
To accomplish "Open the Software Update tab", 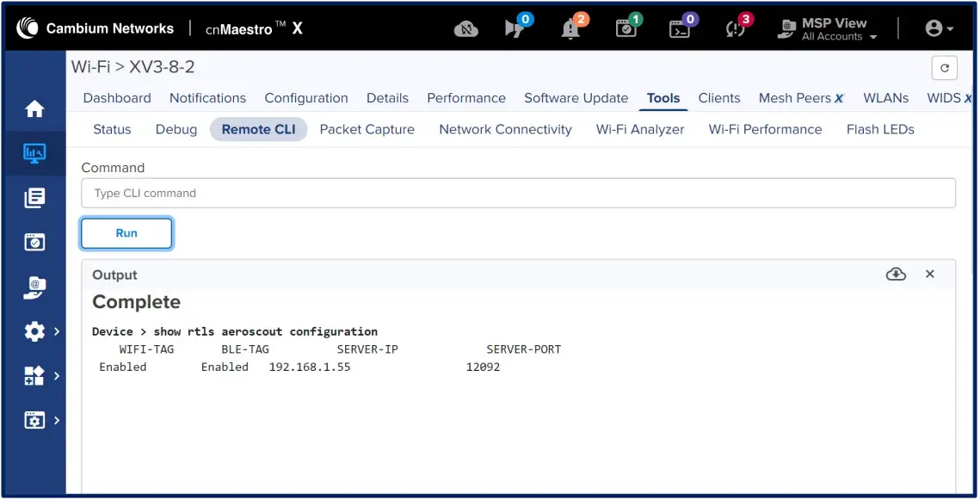I will 576,98.
